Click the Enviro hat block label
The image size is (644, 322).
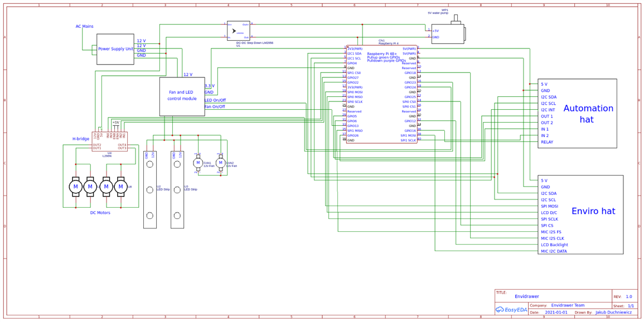point(593,211)
